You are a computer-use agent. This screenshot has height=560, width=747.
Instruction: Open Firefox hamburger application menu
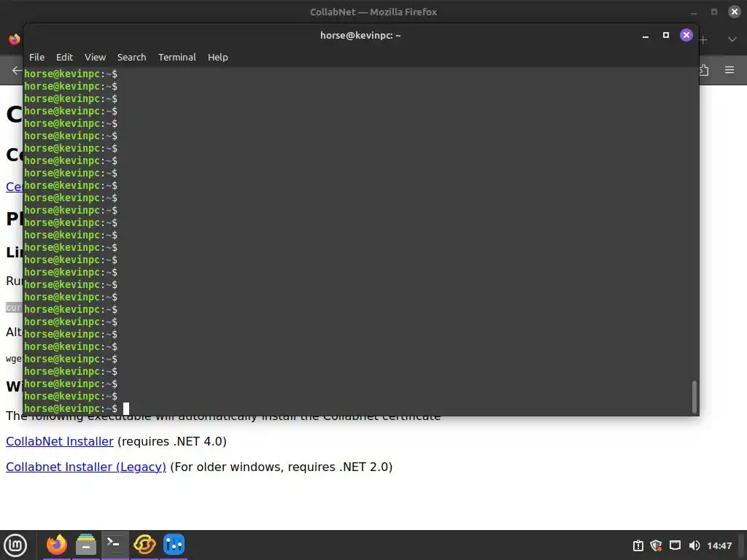click(x=729, y=70)
